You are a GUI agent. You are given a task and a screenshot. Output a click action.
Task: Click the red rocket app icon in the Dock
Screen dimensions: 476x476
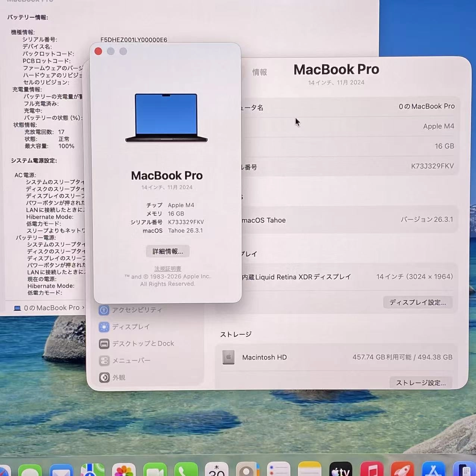[x=403, y=470]
